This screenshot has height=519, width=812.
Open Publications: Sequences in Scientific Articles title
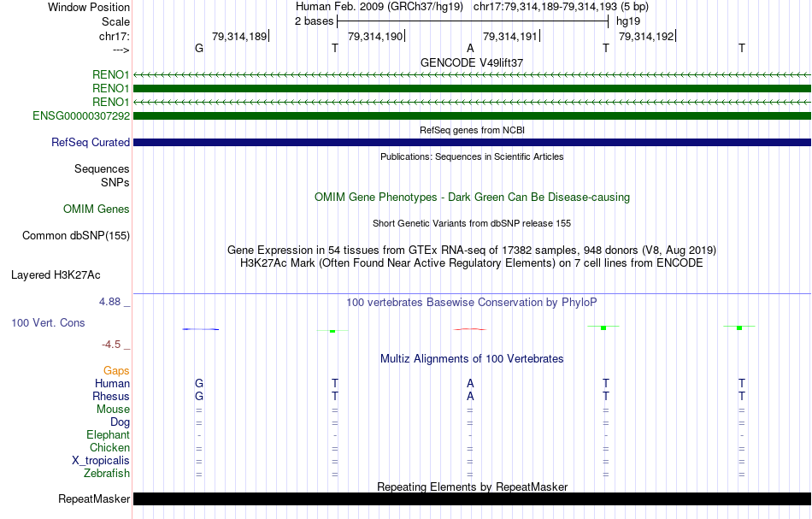click(x=472, y=156)
